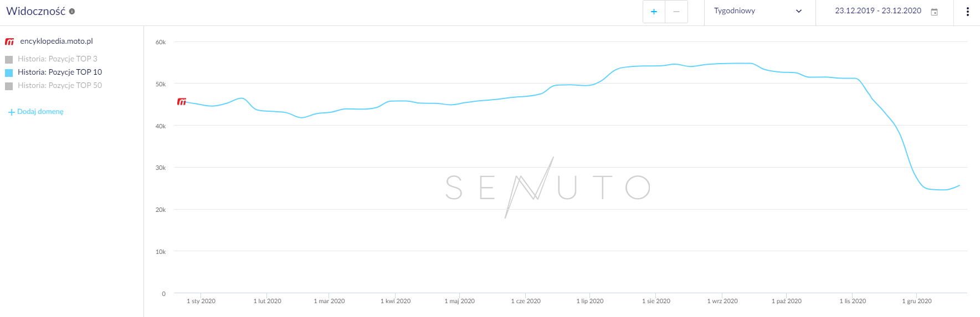Screen dimensions: 980x317
Task: Click the 1 lip 2020 axis label
Action: click(x=590, y=301)
